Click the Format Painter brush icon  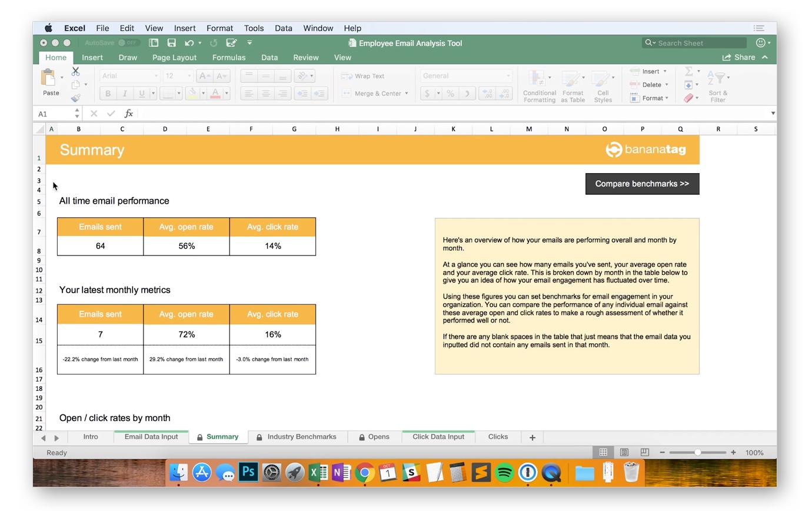click(75, 98)
